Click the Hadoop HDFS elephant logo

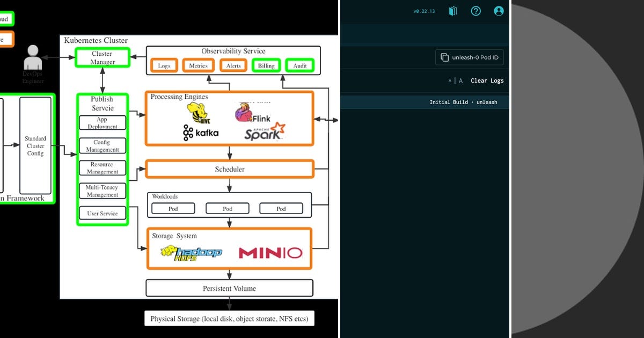191,253
